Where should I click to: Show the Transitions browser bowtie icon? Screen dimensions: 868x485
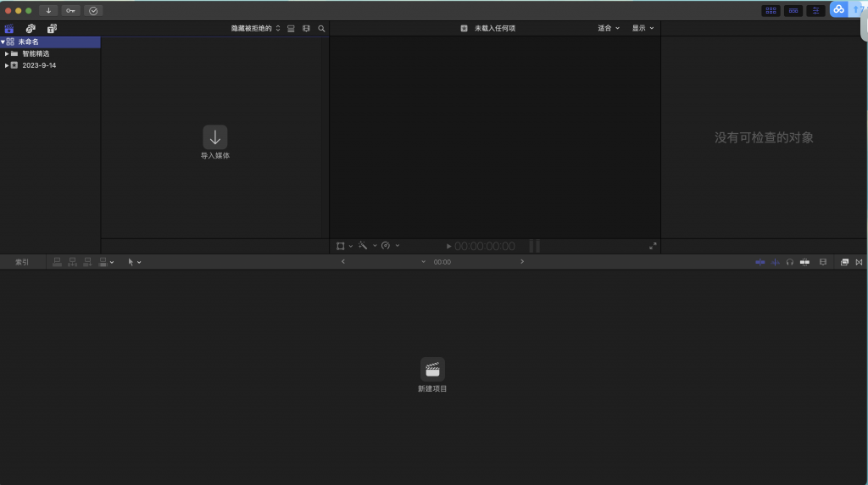pyautogui.click(x=860, y=262)
